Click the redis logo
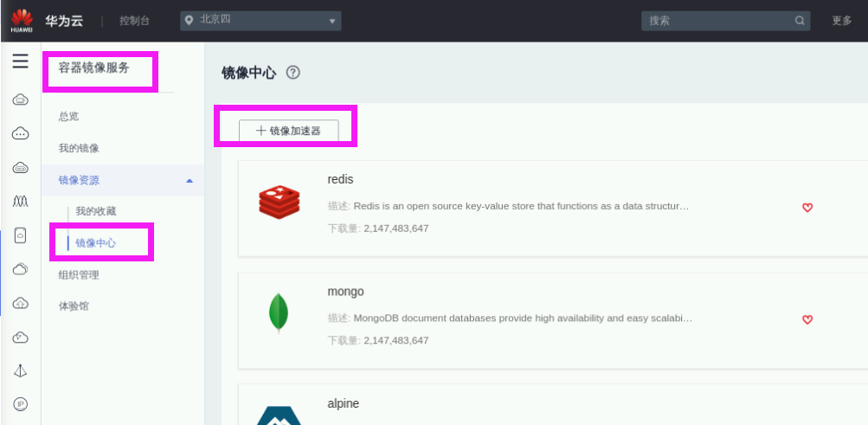Screen dimensions: 868x425 pyautogui.click(x=279, y=203)
